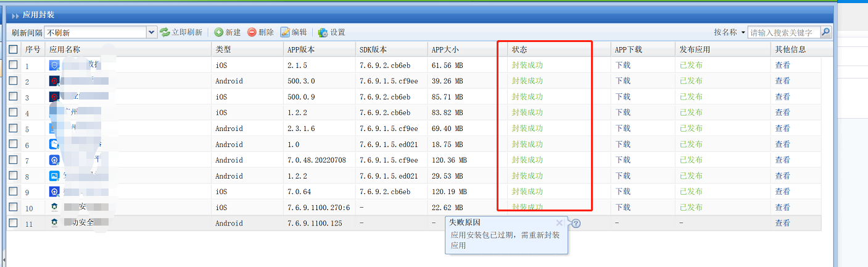Click the app icon in row 9
Viewport: 868px width, 267px height.
[54, 192]
